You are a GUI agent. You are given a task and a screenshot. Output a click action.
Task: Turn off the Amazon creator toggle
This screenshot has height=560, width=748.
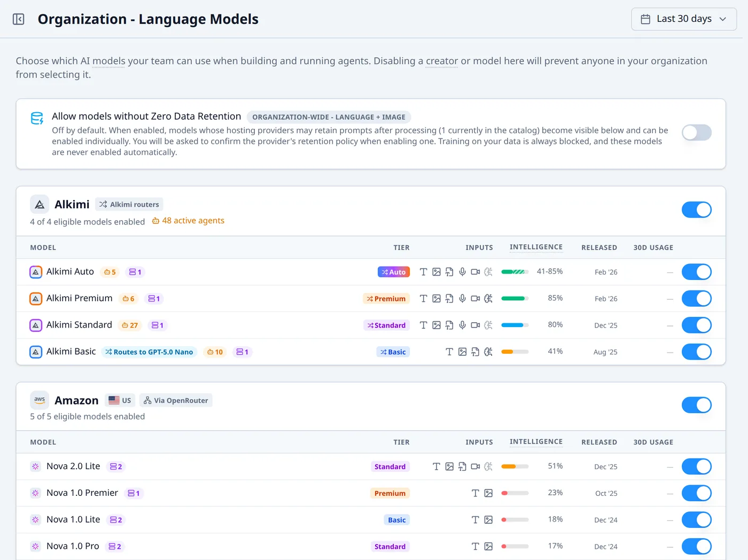(x=696, y=405)
